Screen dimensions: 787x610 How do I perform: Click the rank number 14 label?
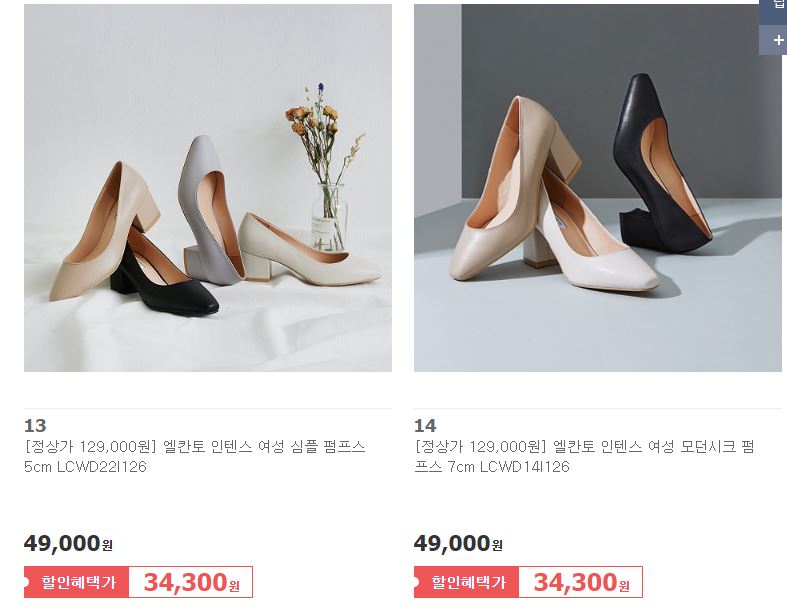coord(425,426)
